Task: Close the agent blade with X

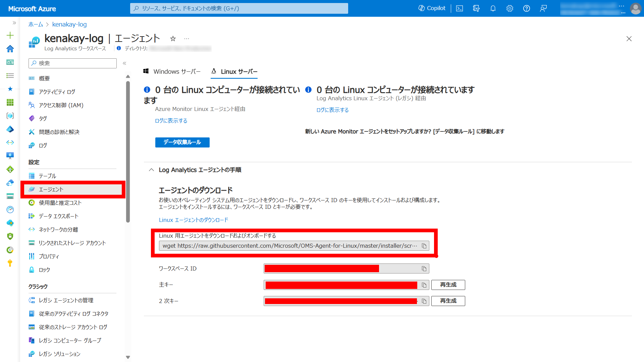Action: [x=629, y=39]
